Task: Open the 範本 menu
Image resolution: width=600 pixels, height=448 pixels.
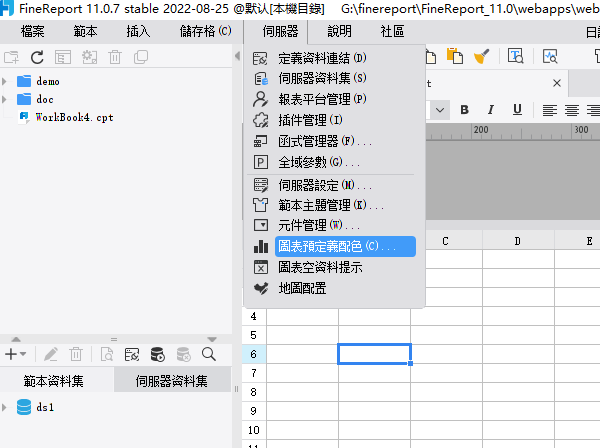Action: pyautogui.click(x=85, y=31)
